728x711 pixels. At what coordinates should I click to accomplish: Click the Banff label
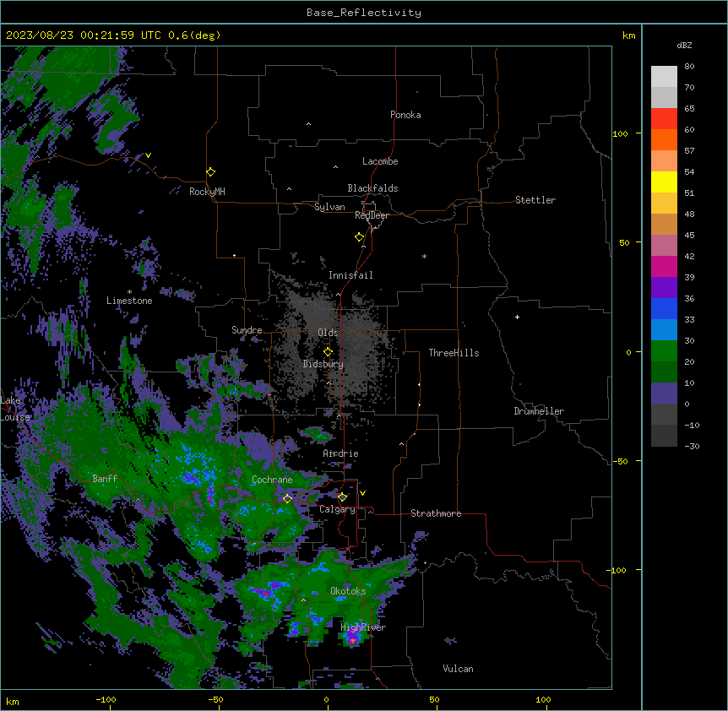tap(105, 479)
